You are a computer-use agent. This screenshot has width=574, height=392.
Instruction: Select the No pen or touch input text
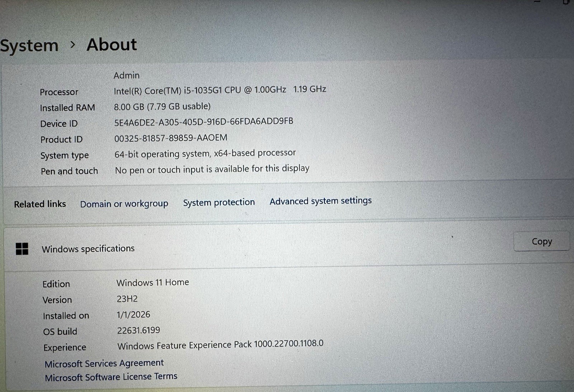tap(212, 169)
